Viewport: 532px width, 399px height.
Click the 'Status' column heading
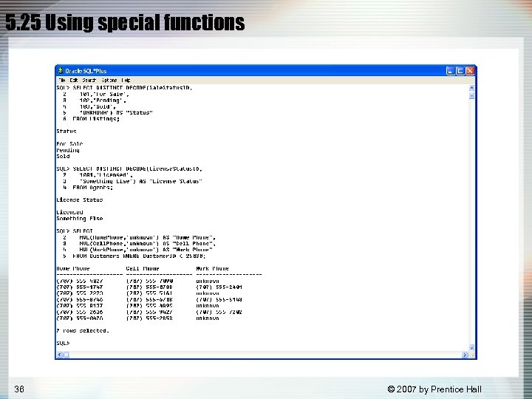coord(66,132)
